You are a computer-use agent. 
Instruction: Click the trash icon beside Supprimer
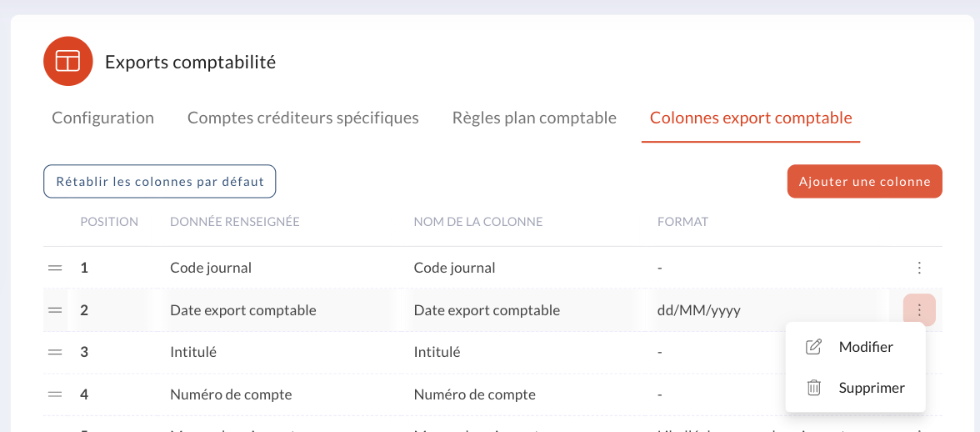[813, 388]
